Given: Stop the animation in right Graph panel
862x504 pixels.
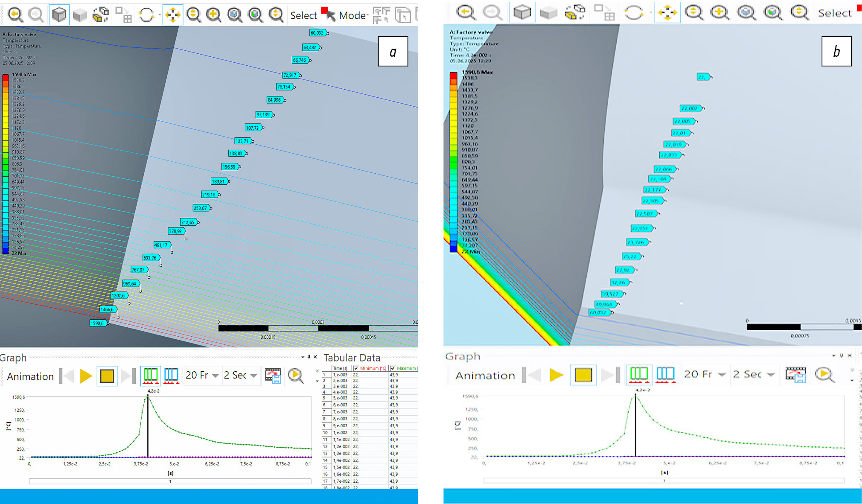Looking at the screenshot, I should pyautogui.click(x=583, y=375).
